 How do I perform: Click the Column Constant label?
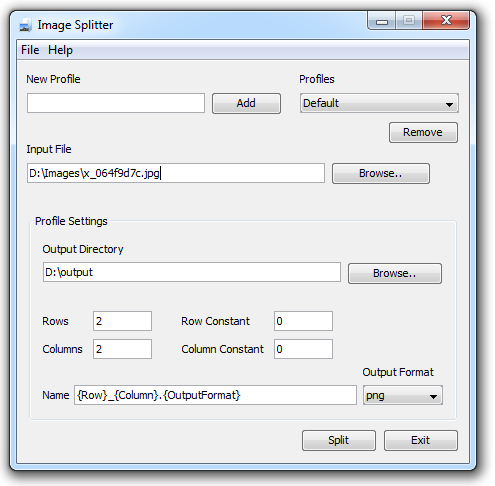coord(222,349)
